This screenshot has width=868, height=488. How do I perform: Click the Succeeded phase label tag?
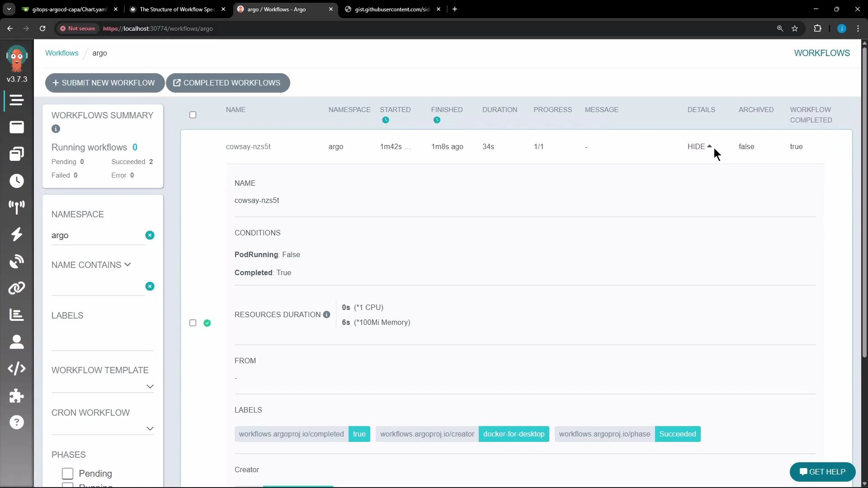tap(627, 434)
